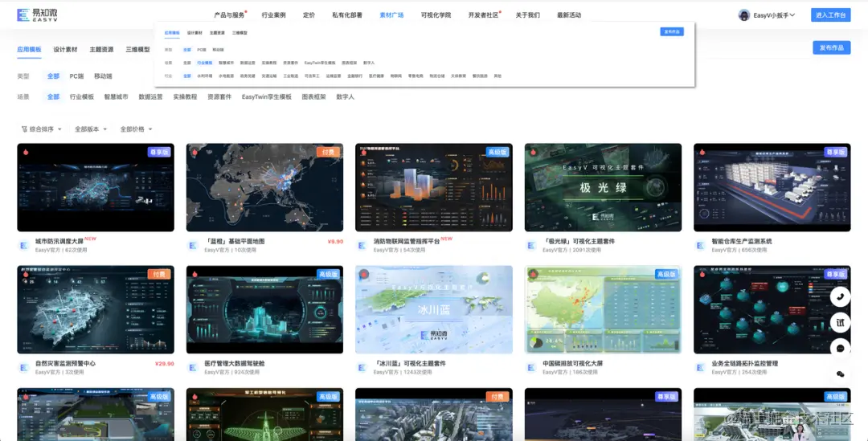The height and width of the screenshot is (441, 868).
Task: Click the author icon beside 业务全链路拓扑监控管理
Action: click(x=701, y=367)
